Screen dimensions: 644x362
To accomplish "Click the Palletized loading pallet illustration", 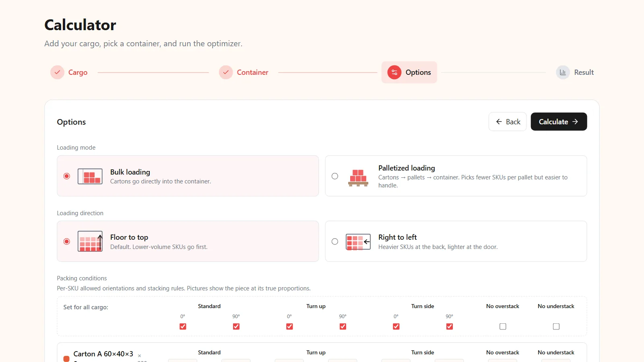I will pos(358,178).
